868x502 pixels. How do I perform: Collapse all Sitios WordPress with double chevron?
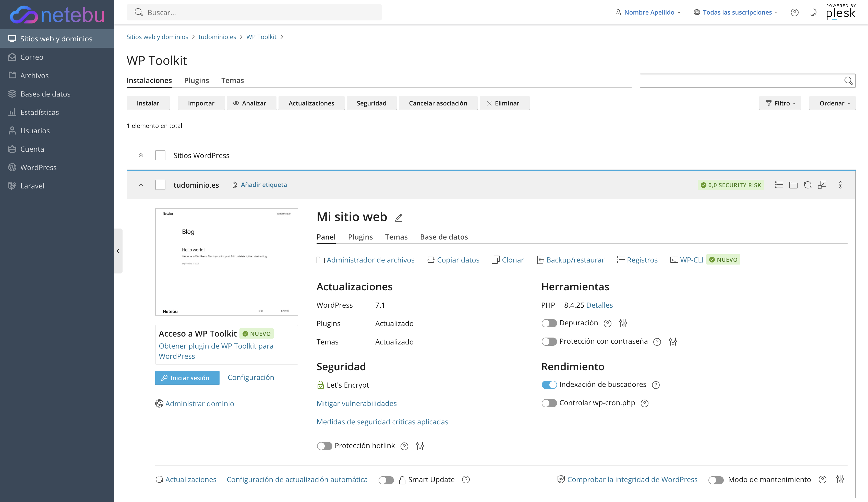tap(141, 156)
